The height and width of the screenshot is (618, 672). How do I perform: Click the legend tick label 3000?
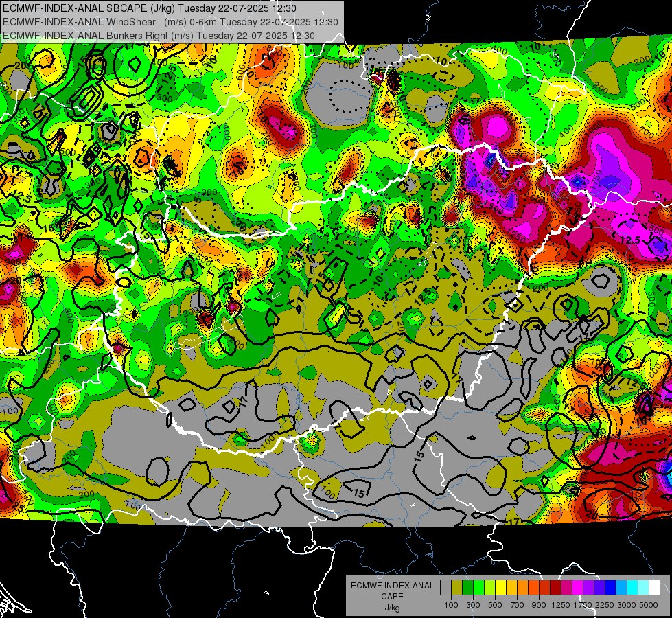point(627,605)
